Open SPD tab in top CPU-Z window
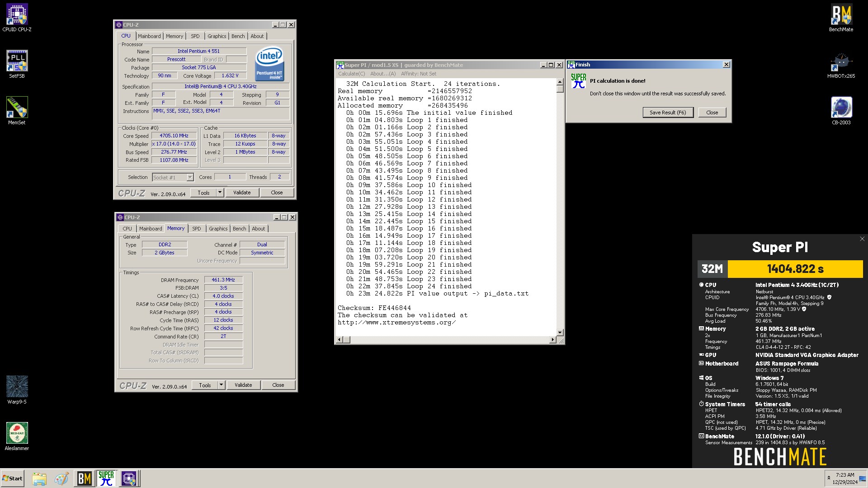The width and height of the screenshot is (868, 488). pyautogui.click(x=195, y=36)
